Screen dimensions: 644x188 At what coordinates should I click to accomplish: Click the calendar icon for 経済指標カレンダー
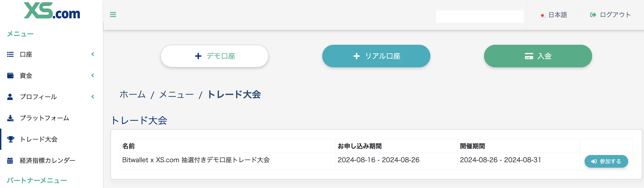(x=10, y=160)
